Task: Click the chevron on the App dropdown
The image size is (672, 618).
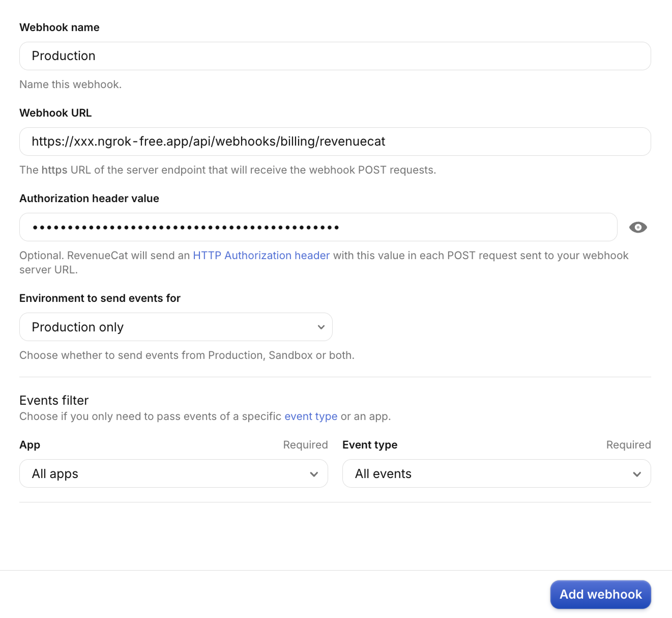Action: coord(314,474)
